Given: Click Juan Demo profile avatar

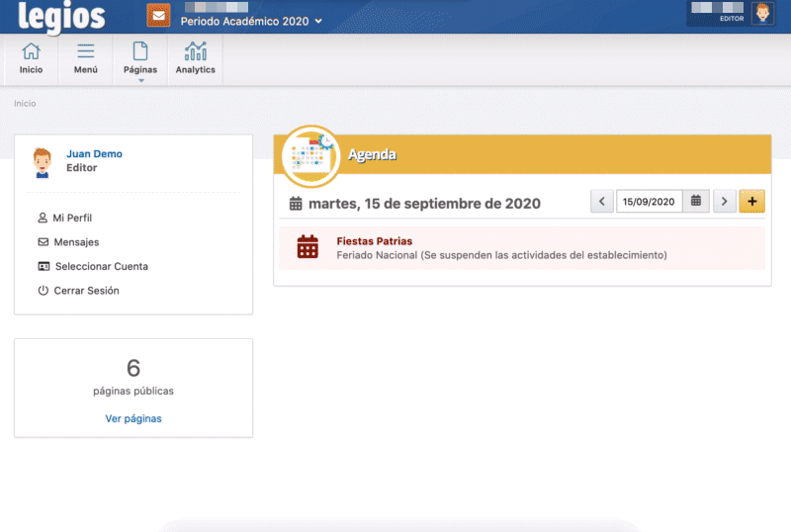Looking at the screenshot, I should (43, 163).
